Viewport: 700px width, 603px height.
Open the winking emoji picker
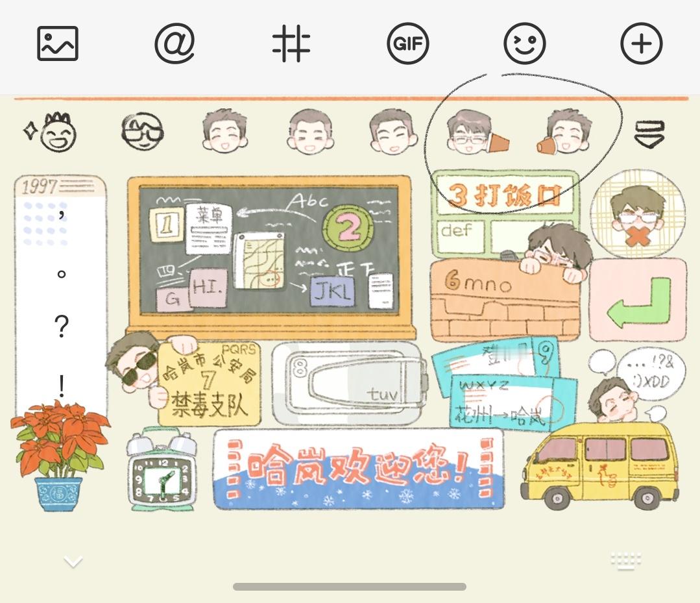[525, 43]
